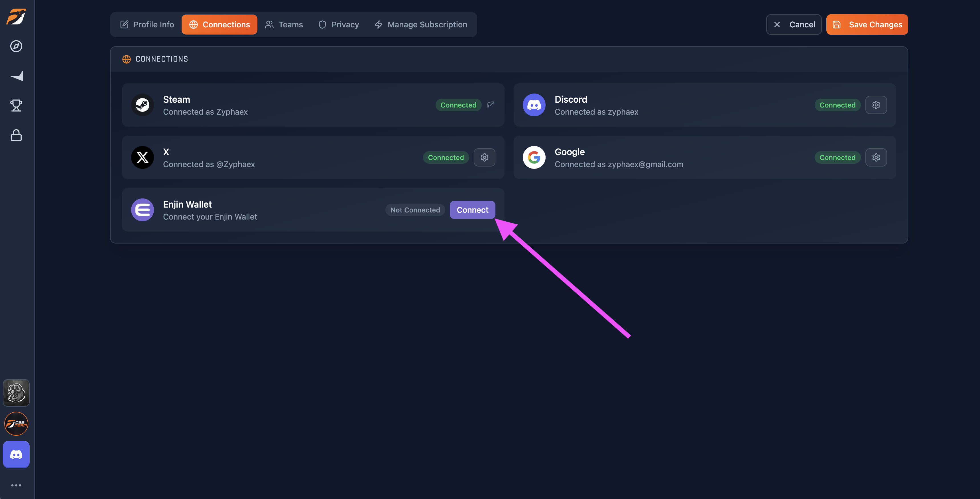Open the compass Explore sidebar icon
Viewport: 980px width, 499px height.
click(16, 46)
